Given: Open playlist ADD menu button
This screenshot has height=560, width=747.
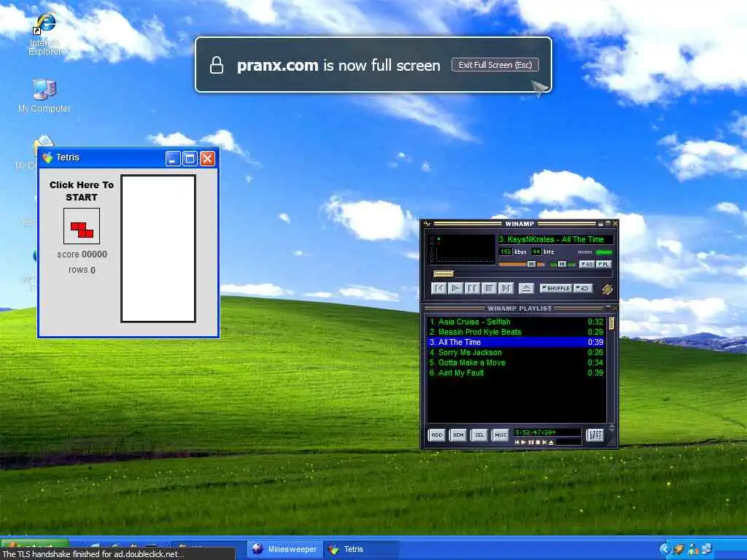Looking at the screenshot, I should [437, 435].
